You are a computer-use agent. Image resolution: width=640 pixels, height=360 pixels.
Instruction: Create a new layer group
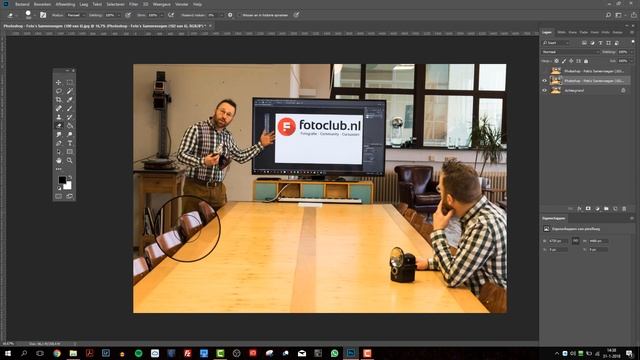click(x=606, y=209)
